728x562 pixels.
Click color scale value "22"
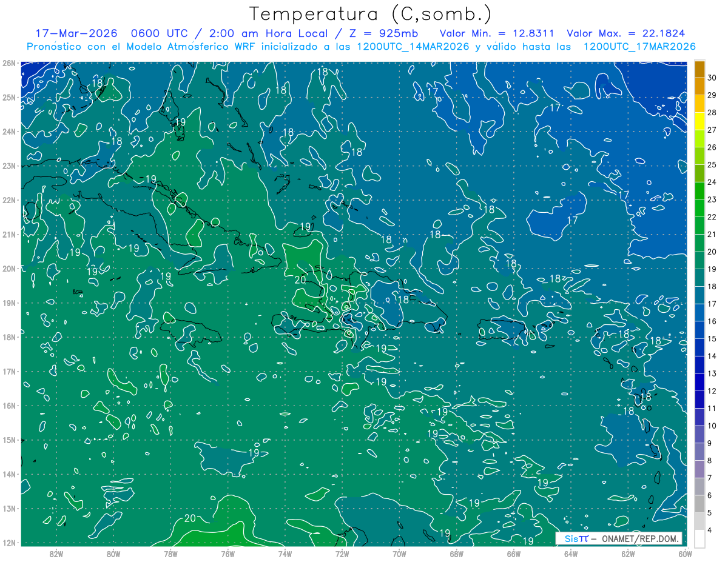pos(712,217)
